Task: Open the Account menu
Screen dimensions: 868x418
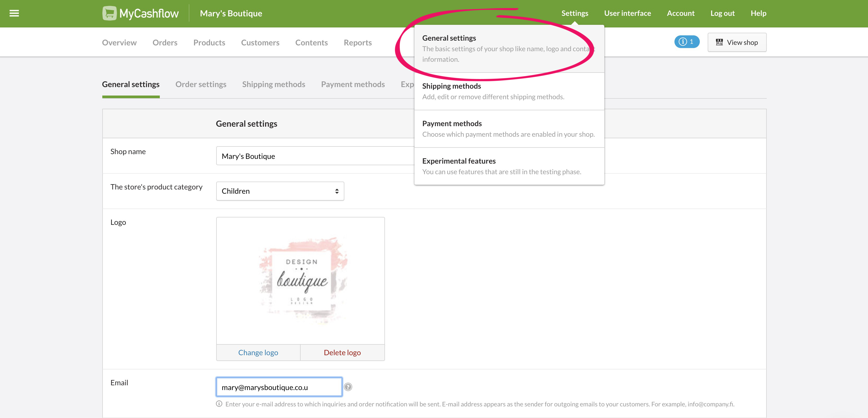Action: coord(681,13)
